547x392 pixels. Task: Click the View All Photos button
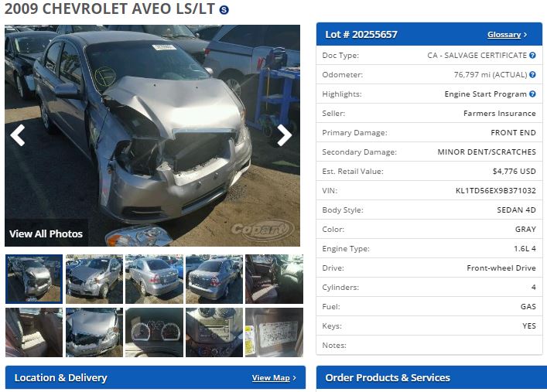46,233
